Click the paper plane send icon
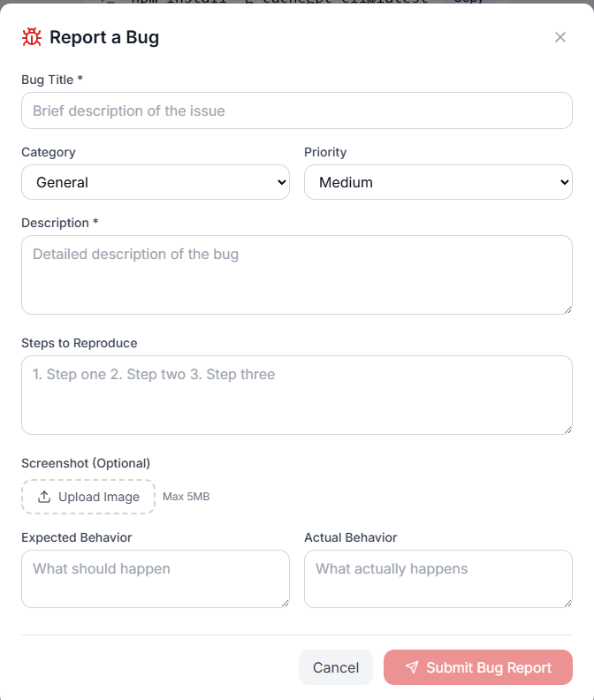This screenshot has height=700, width=594. [412, 667]
